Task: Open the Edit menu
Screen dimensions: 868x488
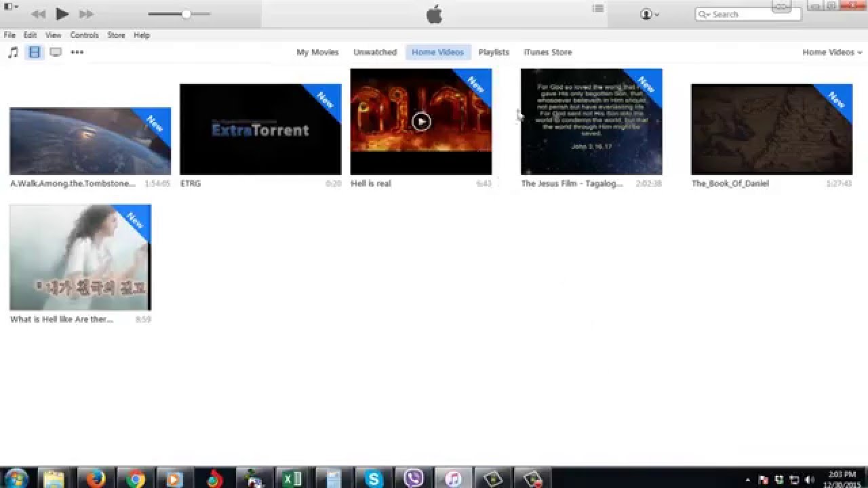Action: tap(31, 35)
